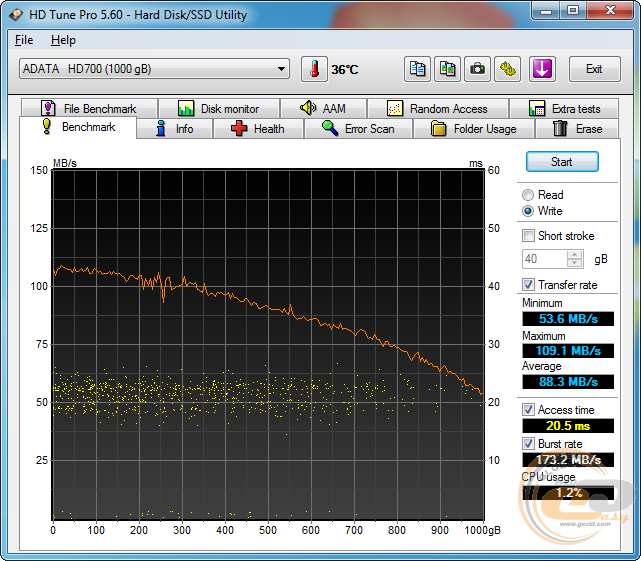The image size is (641, 561).
Task: Switch to the Erase tab
Action: point(577,129)
